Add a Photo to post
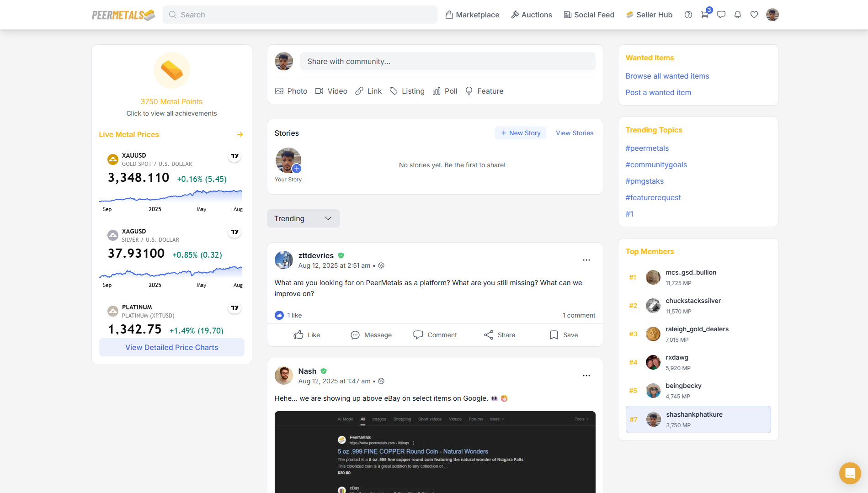868x493 pixels. [x=291, y=91]
